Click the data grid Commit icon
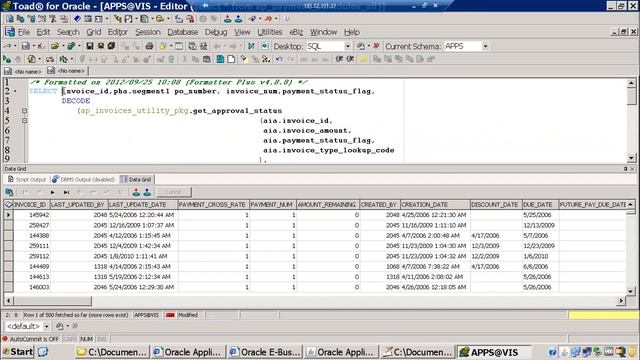 click(x=136, y=192)
